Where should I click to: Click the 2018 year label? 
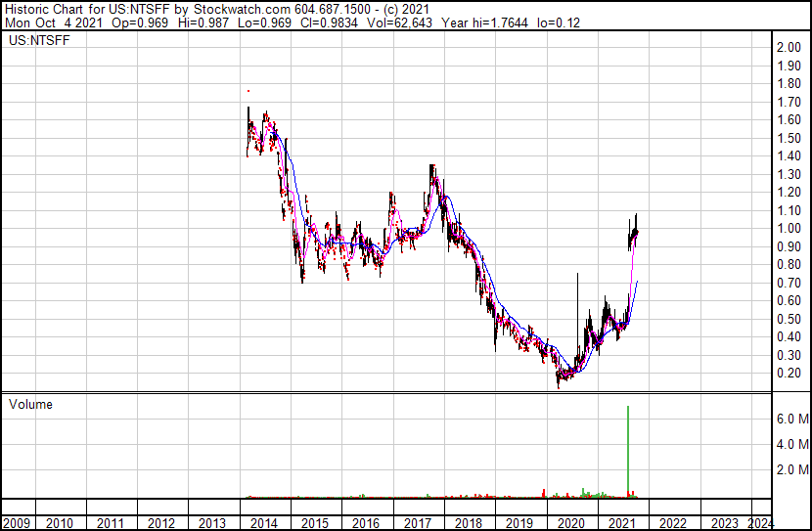click(469, 523)
